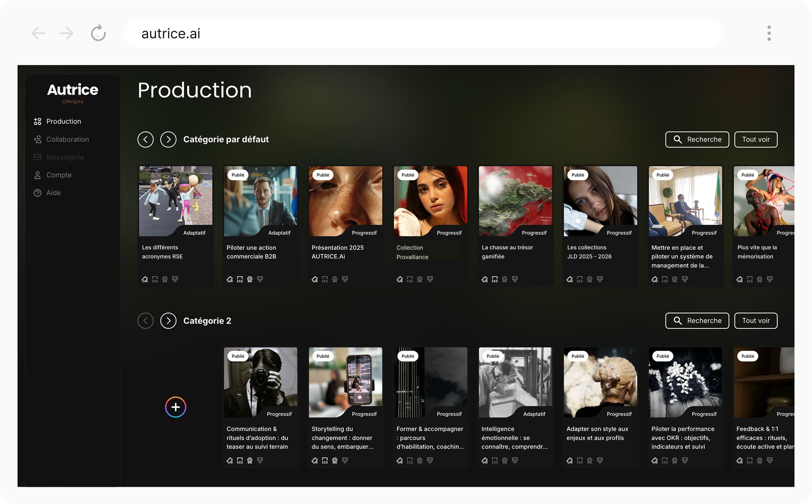The height and width of the screenshot is (504, 812).
Task: Open Collaboration in the sidebar
Action: [67, 139]
